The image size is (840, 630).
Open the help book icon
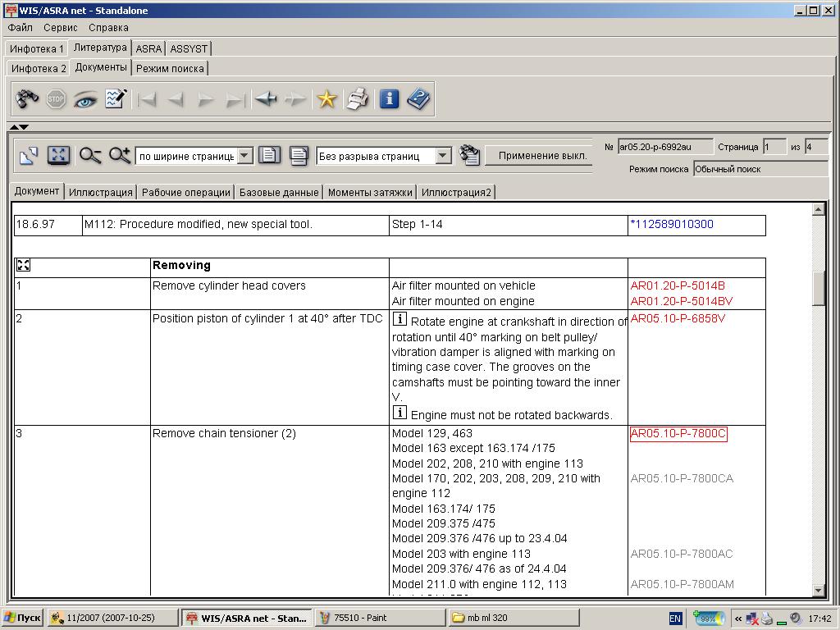point(418,99)
